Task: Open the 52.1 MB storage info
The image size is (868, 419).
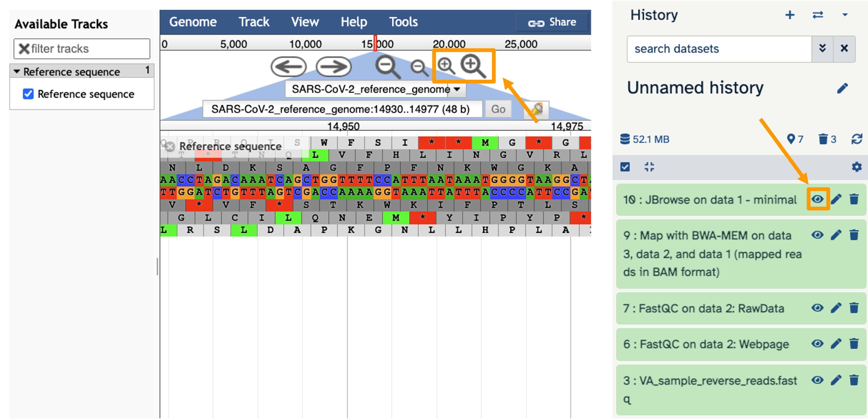Action: click(x=645, y=139)
